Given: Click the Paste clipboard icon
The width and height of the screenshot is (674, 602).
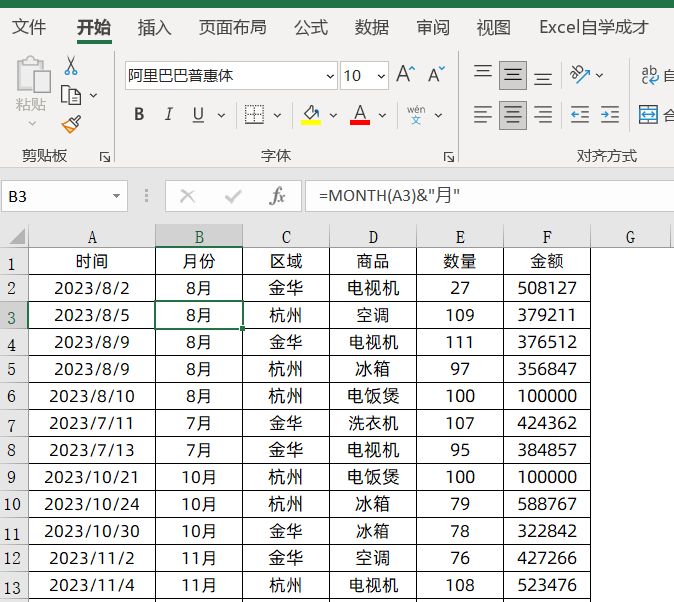Looking at the screenshot, I should (32, 74).
